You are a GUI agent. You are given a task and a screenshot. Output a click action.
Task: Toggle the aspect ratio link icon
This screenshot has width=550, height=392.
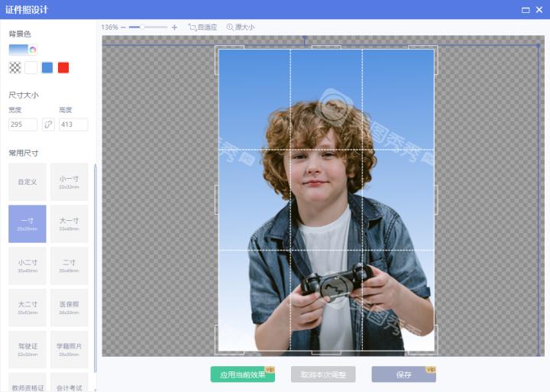tap(48, 125)
